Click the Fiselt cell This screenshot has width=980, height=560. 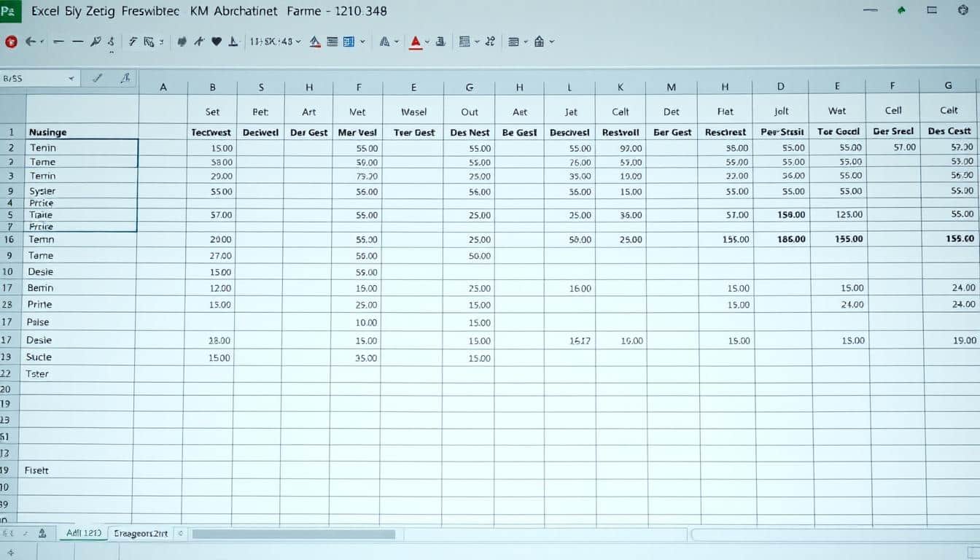[x=36, y=470]
